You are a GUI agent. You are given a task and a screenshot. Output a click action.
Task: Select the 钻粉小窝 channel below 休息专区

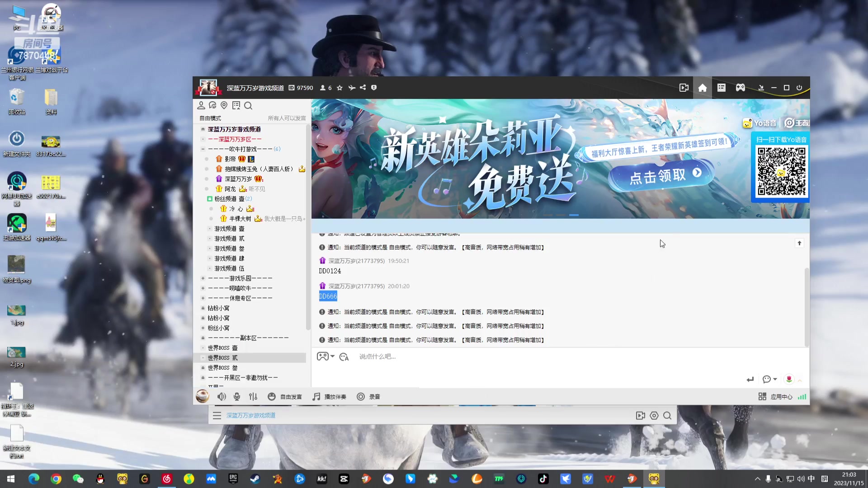pos(218,308)
